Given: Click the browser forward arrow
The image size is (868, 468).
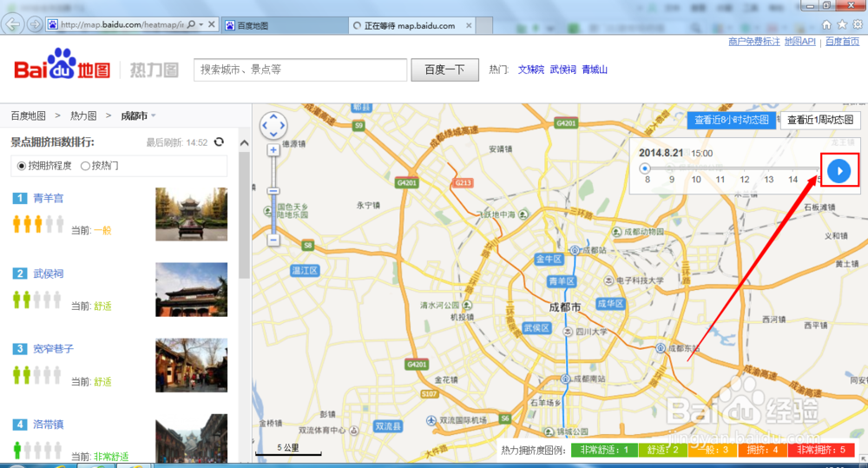Looking at the screenshot, I should tap(35, 24).
